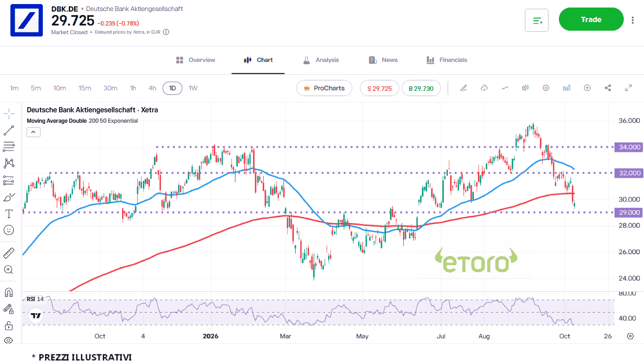The width and height of the screenshot is (644, 363).
Task: Select the 1D timeframe
Action: 172,88
